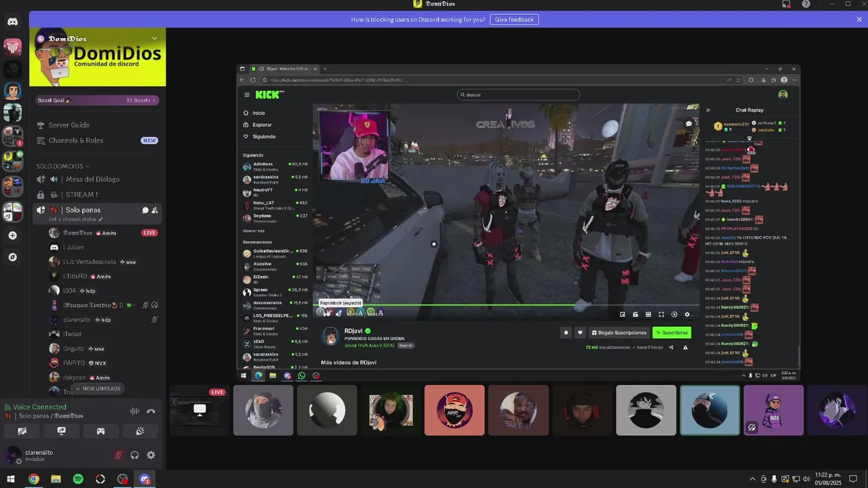Click video progress bar in streamed Kick page

click(x=505, y=305)
